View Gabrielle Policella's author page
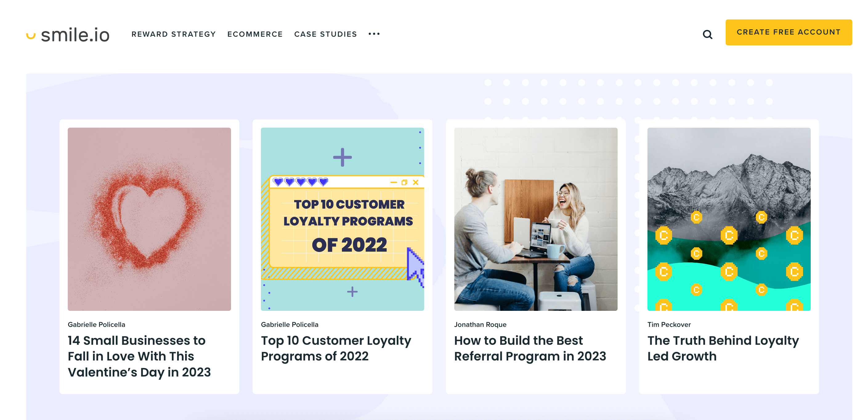 click(x=96, y=324)
